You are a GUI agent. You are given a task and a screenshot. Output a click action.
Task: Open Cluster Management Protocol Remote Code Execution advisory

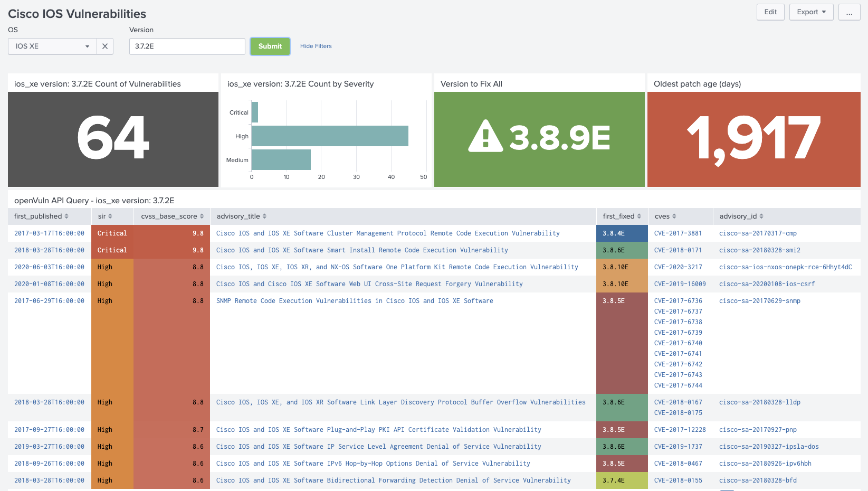coord(388,233)
